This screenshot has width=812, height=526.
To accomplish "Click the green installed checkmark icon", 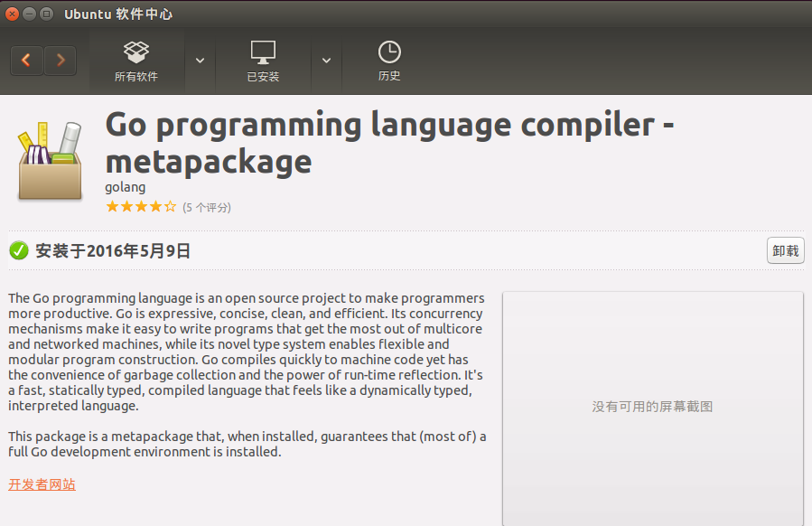I will click(19, 251).
